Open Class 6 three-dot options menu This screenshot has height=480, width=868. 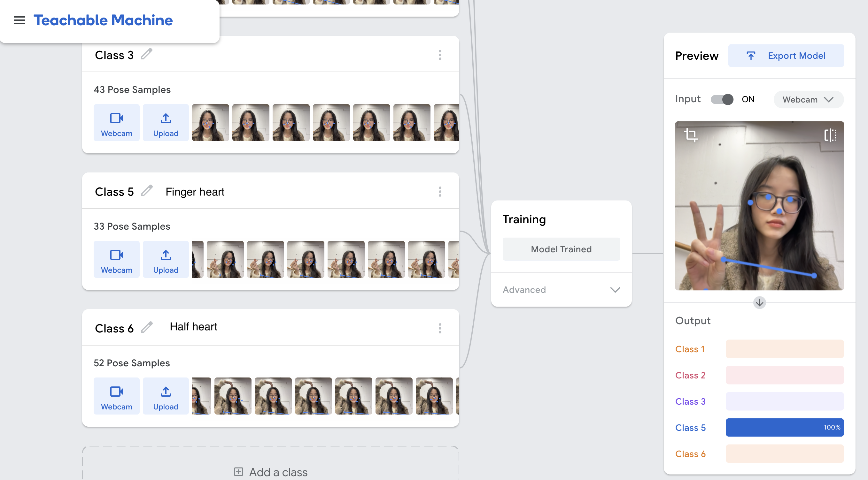pyautogui.click(x=440, y=328)
